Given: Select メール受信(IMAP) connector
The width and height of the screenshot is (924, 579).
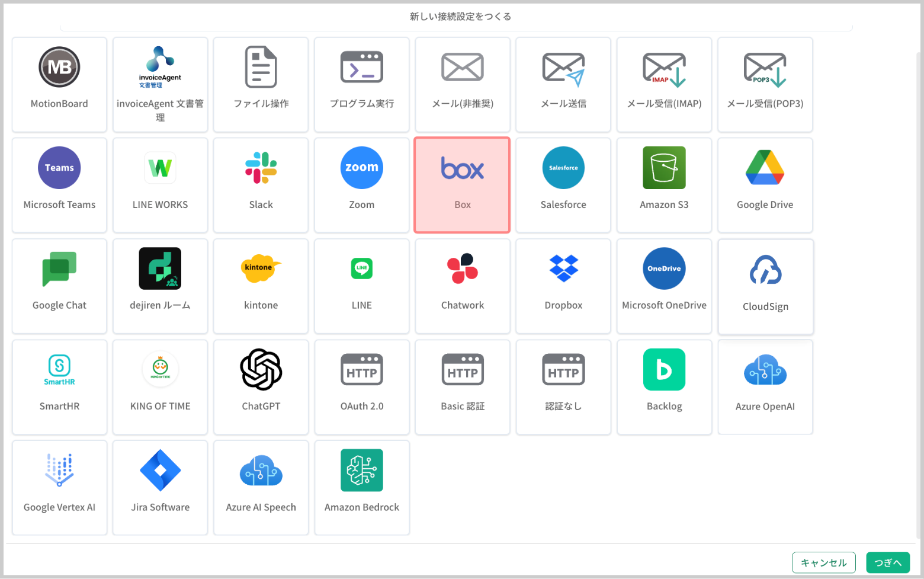Looking at the screenshot, I should 664,85.
